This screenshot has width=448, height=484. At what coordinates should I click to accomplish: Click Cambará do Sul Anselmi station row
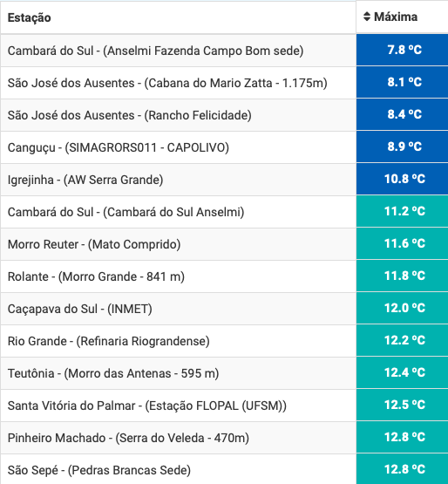coord(126,212)
